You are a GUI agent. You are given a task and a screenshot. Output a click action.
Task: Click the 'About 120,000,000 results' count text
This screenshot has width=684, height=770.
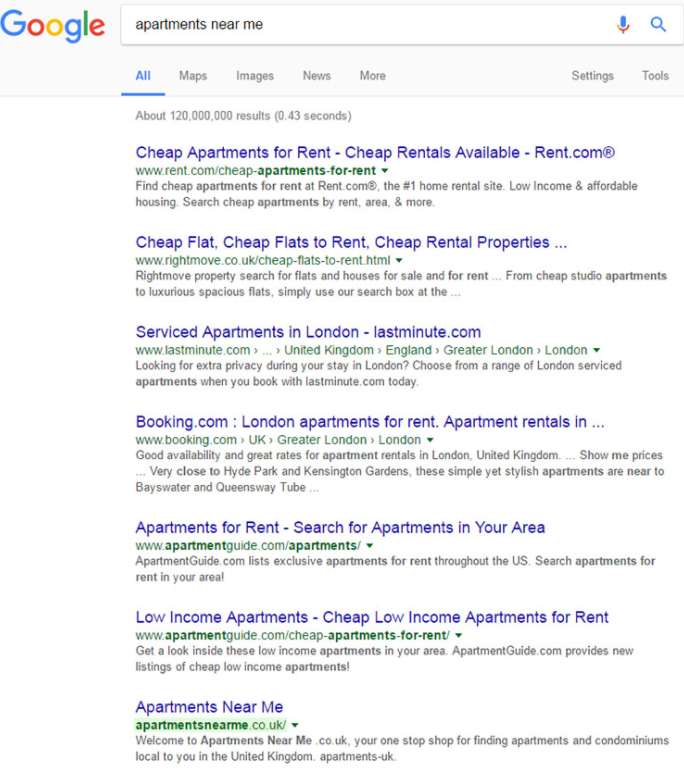244,116
